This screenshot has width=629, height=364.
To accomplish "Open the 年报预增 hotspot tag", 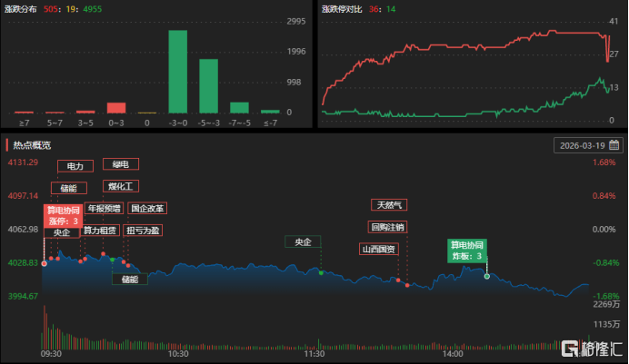I will coord(103,209).
